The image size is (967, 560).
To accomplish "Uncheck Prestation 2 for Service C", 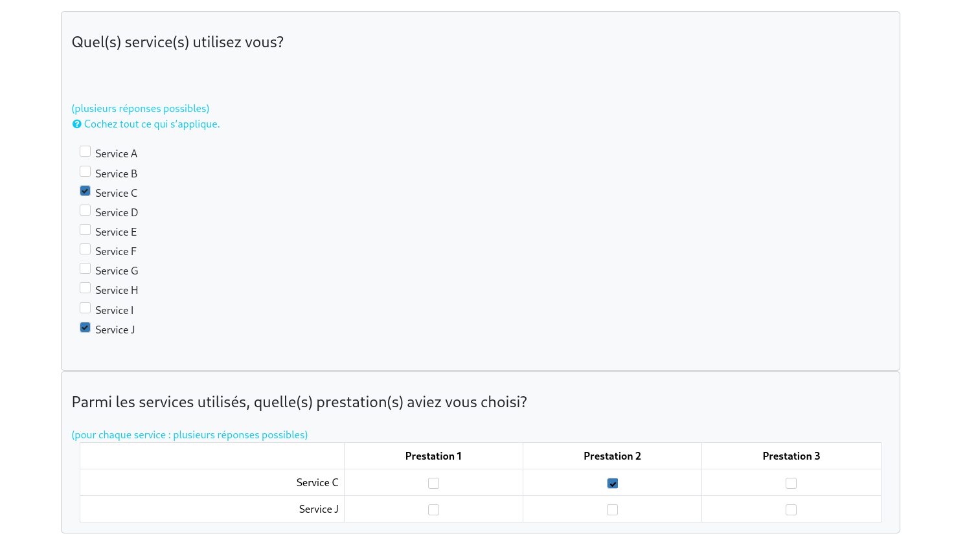I will 612,484.
